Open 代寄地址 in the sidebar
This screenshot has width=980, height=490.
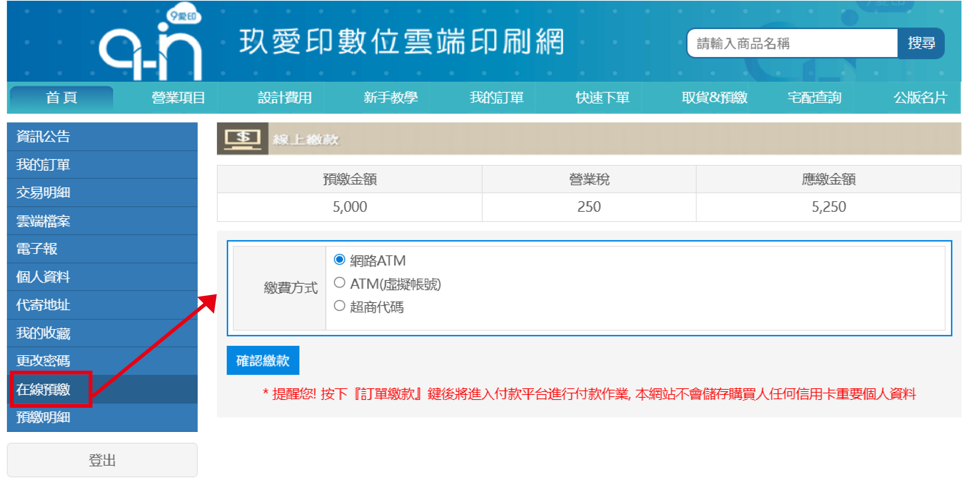pyautogui.click(x=102, y=305)
